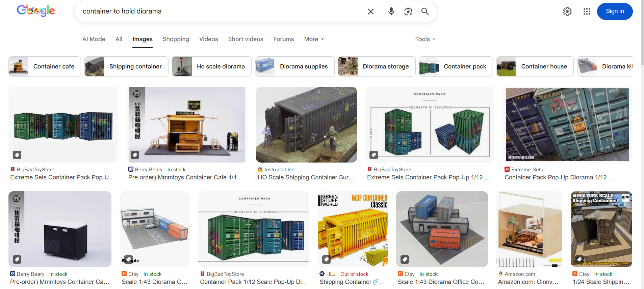Filter by Diorama kit chip

coord(605,66)
